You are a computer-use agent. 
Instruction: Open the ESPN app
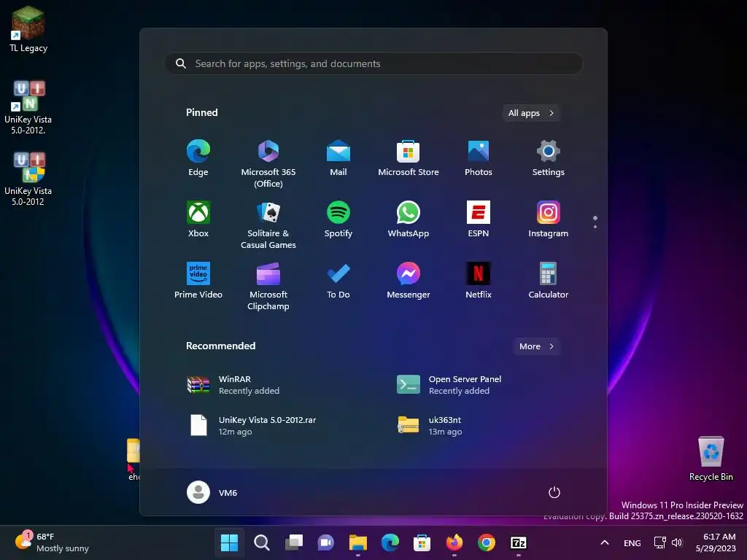click(479, 219)
